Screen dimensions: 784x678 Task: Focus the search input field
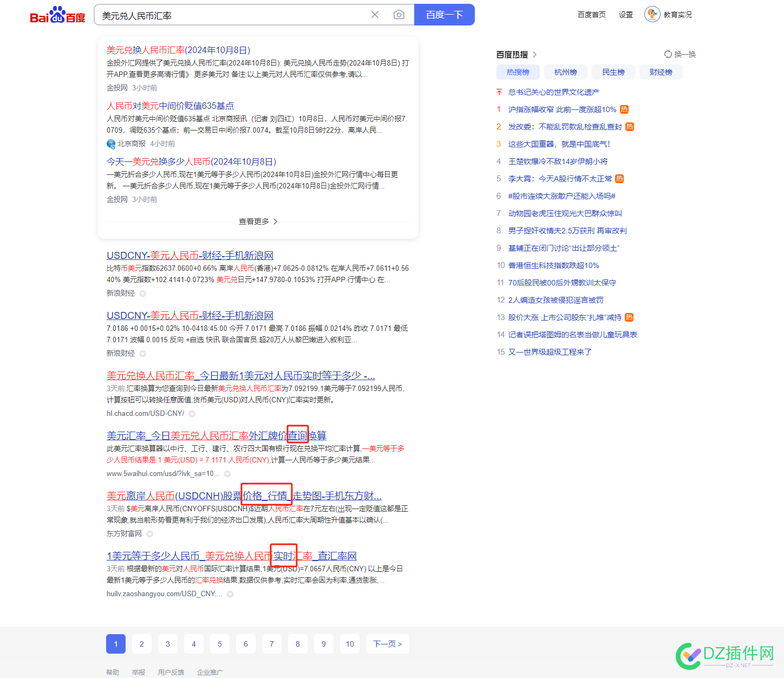click(x=233, y=15)
